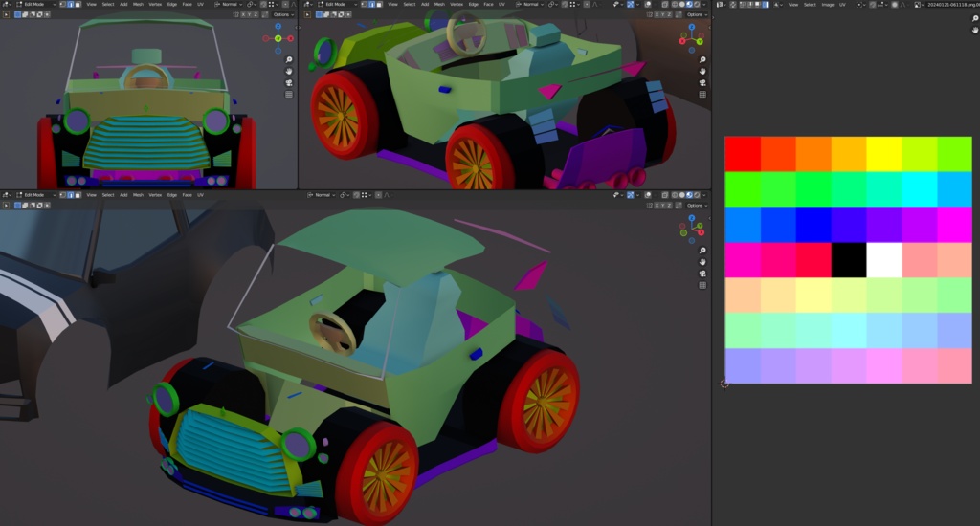This screenshot has height=526, width=980.
Task: Switch perspective/orthographic grid icon in top-left viewport
Action: (x=289, y=95)
